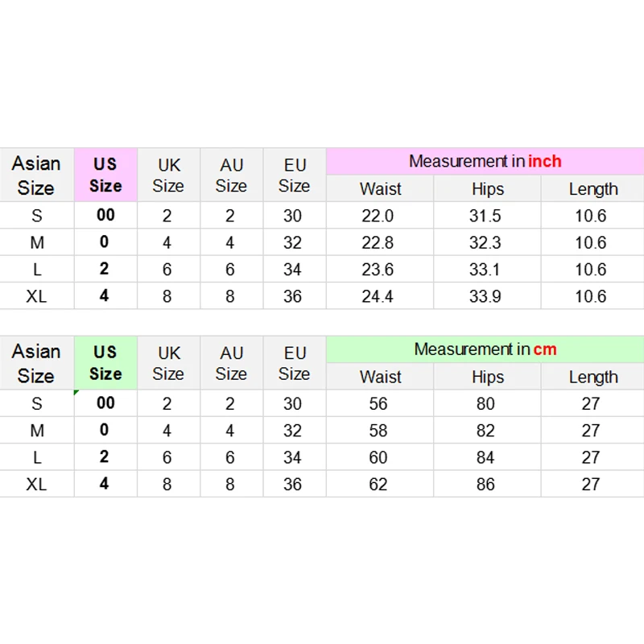Click the 60 cm waist cell

tap(378, 457)
